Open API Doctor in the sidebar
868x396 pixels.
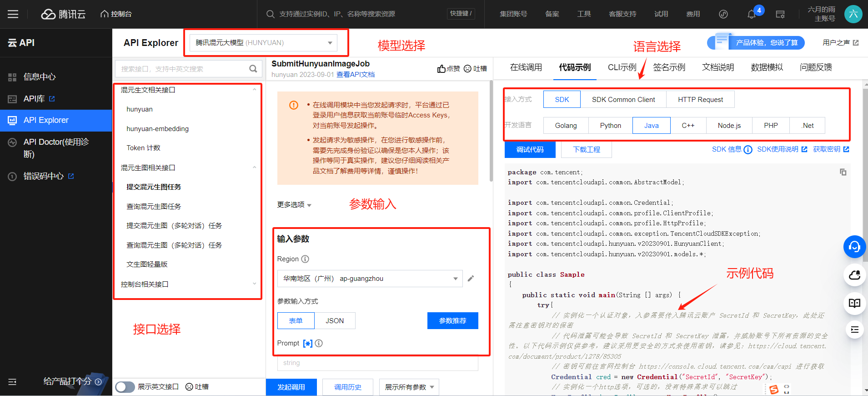56,148
